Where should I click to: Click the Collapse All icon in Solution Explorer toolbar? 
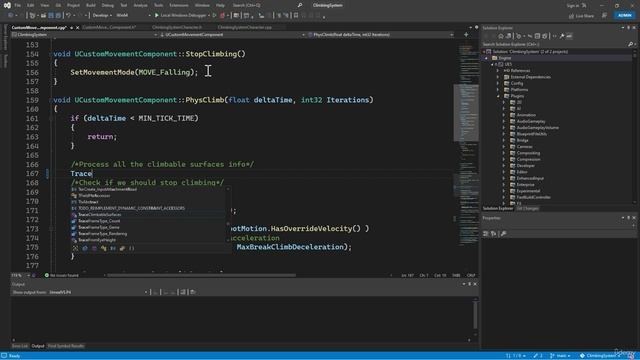pos(537,36)
